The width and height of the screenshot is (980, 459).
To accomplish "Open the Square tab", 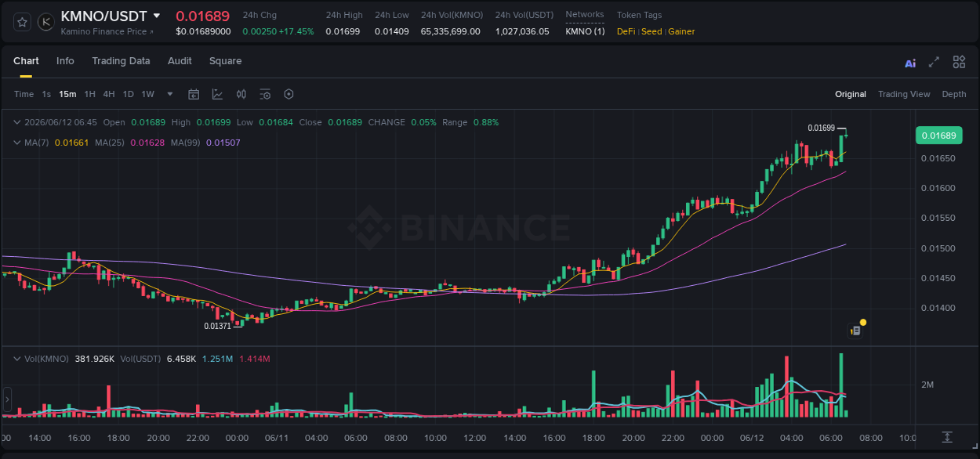I will click(225, 61).
